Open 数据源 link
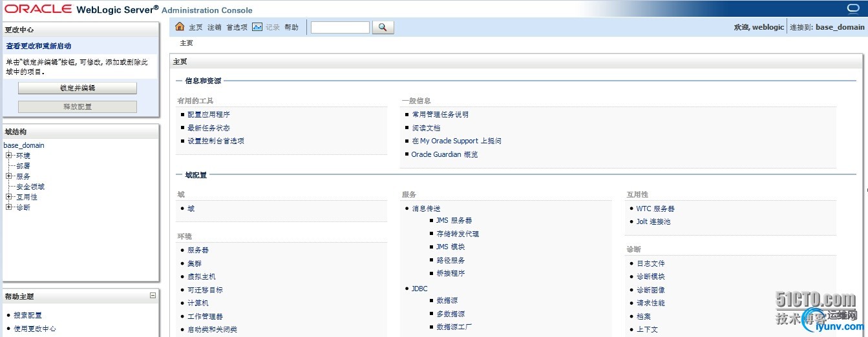 (447, 300)
